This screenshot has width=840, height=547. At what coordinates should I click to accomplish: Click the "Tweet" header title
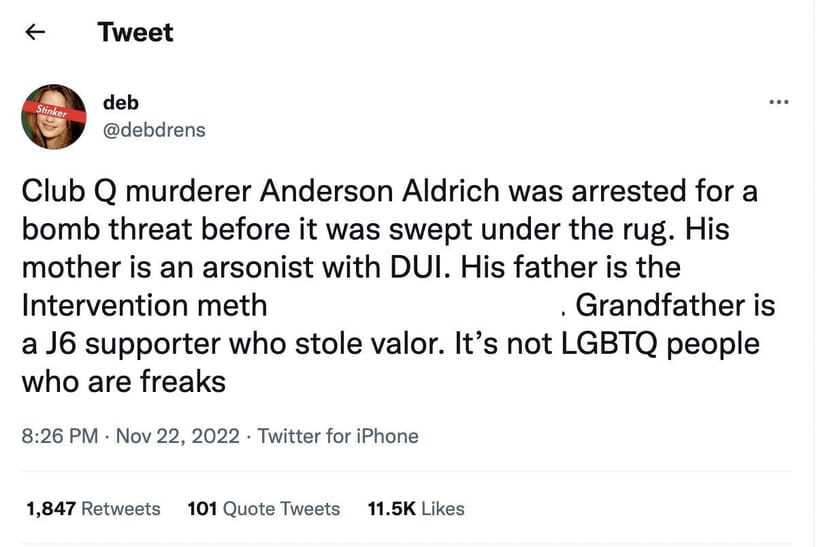[x=136, y=32]
